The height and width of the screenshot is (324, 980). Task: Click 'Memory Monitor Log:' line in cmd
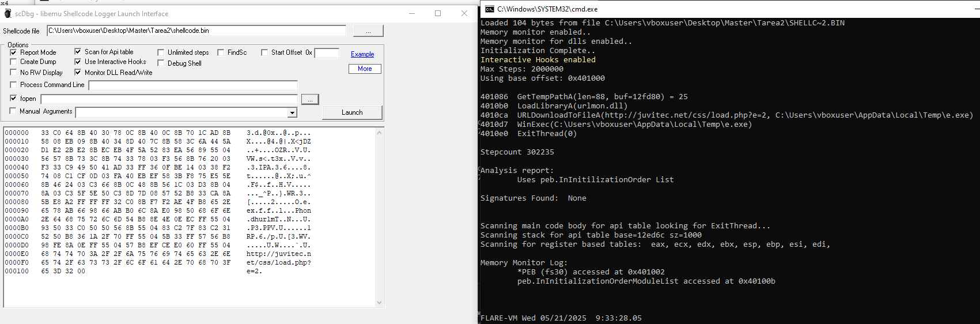coord(524,263)
